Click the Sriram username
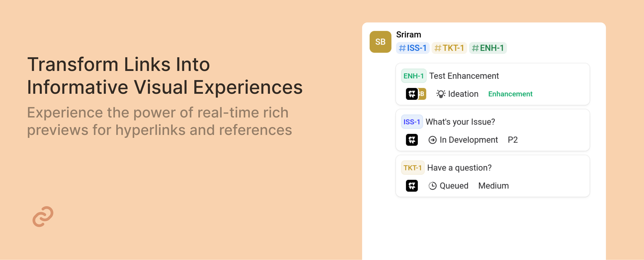The image size is (644, 260). 409,34
